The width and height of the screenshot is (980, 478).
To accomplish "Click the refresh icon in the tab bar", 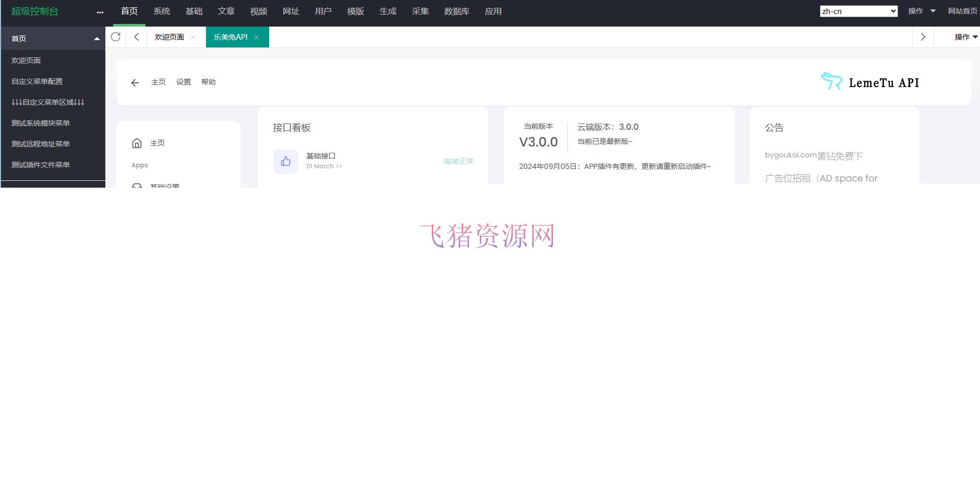I will pyautogui.click(x=116, y=37).
